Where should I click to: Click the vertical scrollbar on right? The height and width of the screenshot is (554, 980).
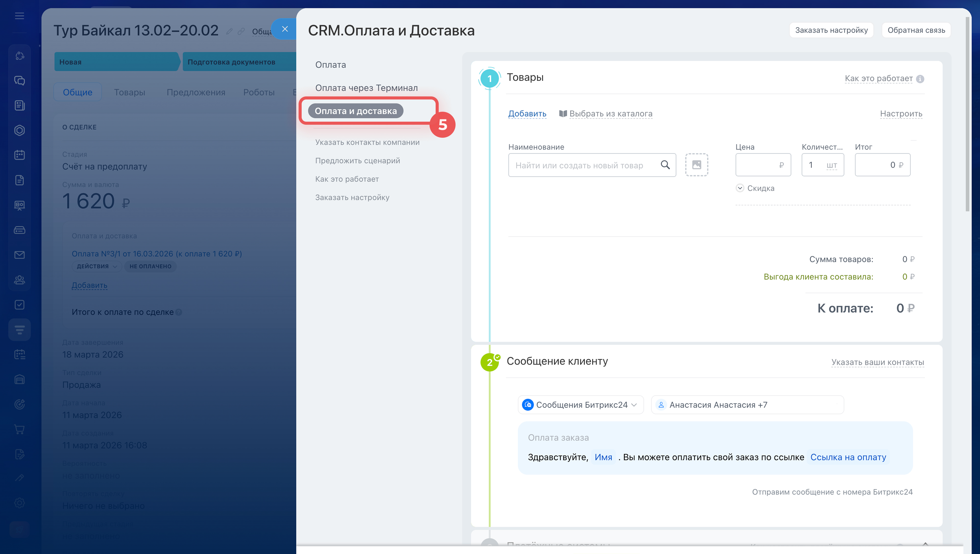click(x=967, y=114)
